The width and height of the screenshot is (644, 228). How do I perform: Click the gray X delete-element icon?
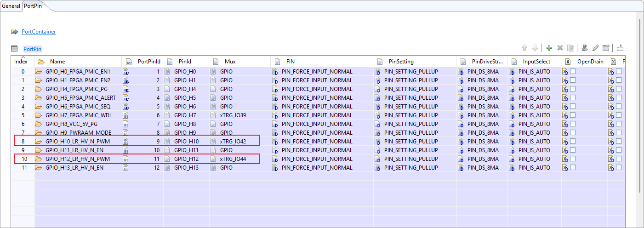tap(560, 48)
